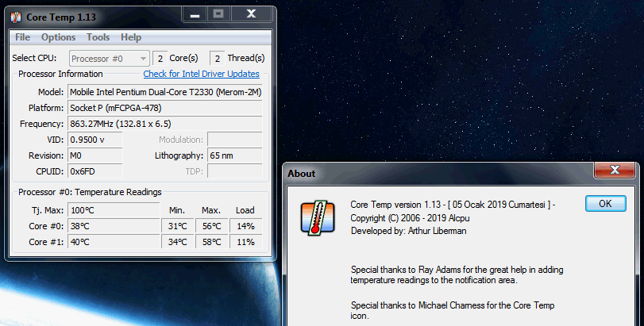Image resolution: width=644 pixels, height=326 pixels.
Task: Open the Tools menu
Action: click(98, 37)
